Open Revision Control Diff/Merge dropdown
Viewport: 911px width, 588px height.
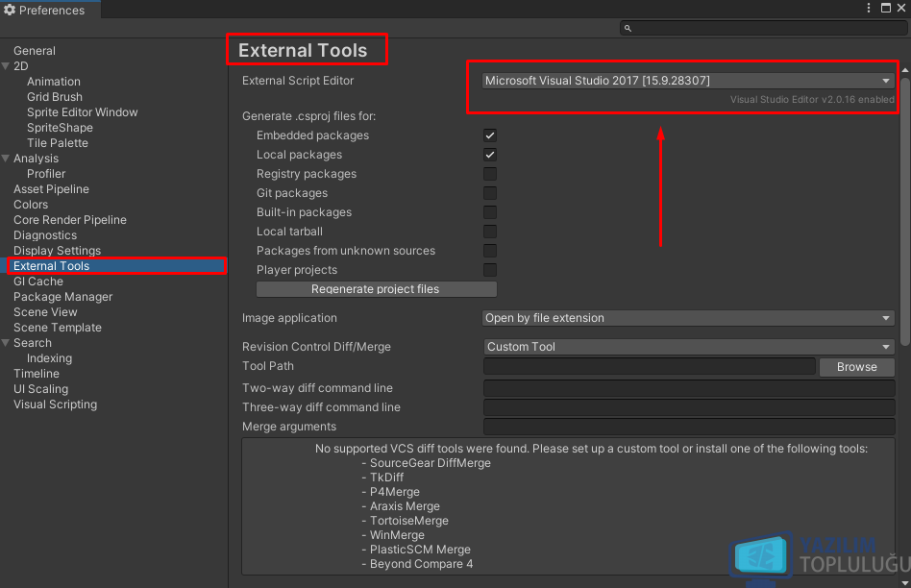point(688,347)
